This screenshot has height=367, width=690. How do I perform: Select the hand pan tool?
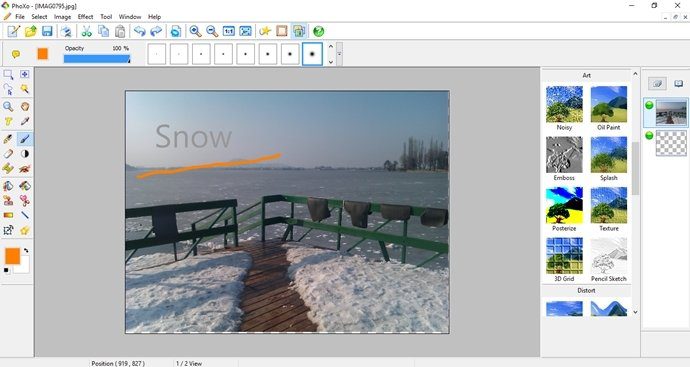coord(25,106)
